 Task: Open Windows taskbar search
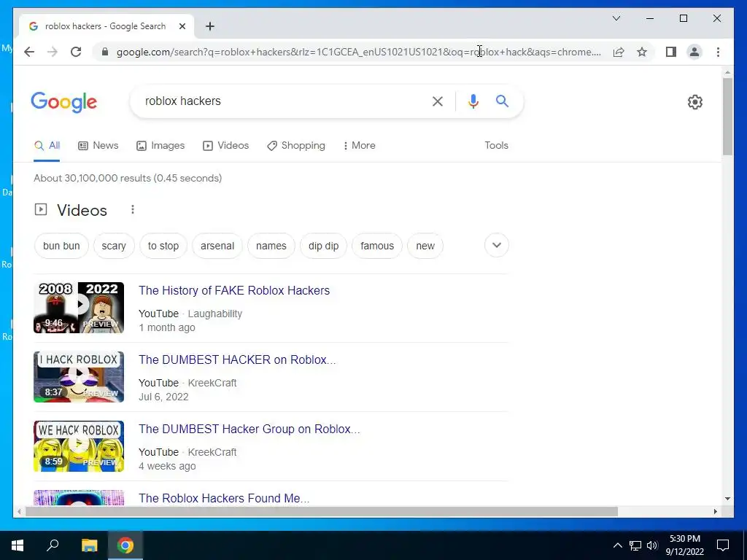click(53, 545)
